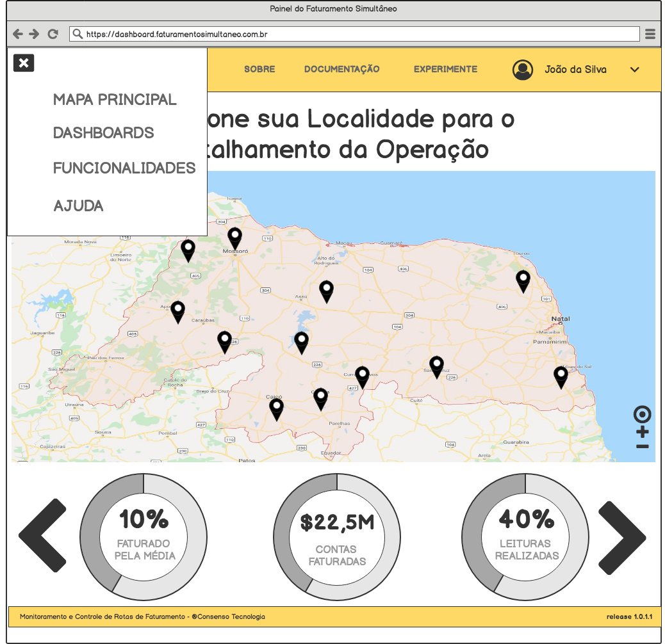Open the browser hamburger menu
Screen dimensions: 665x644
(x=650, y=33)
